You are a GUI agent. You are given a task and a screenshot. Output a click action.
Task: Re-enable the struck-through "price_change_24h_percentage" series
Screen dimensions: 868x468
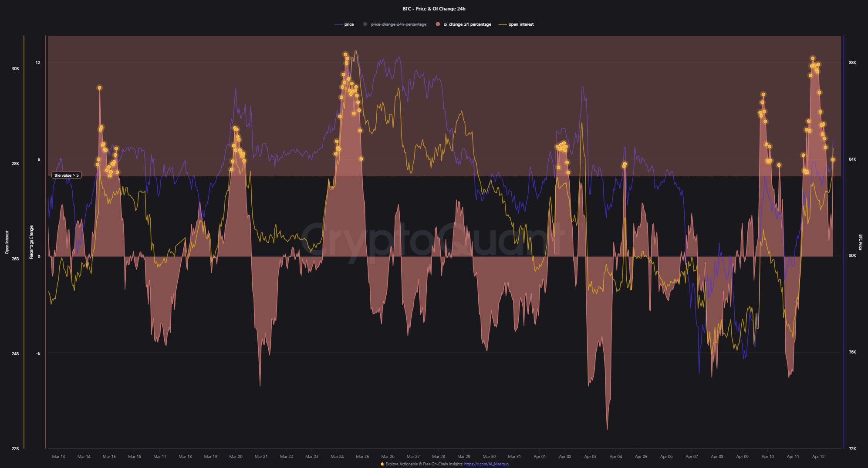398,24
